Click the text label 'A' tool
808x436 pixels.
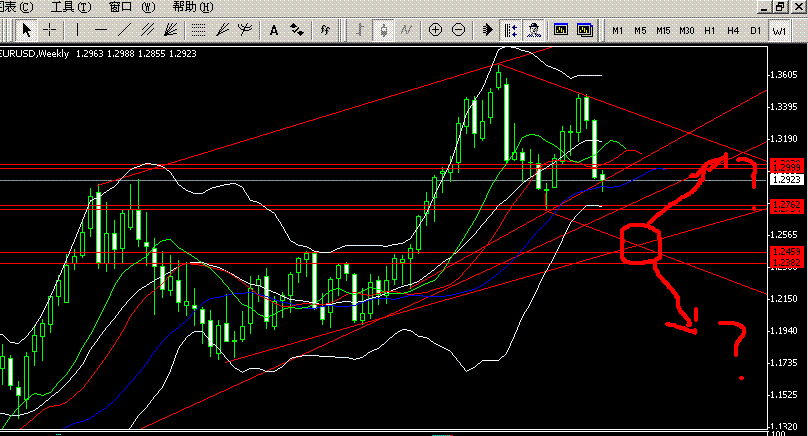pyautogui.click(x=274, y=30)
